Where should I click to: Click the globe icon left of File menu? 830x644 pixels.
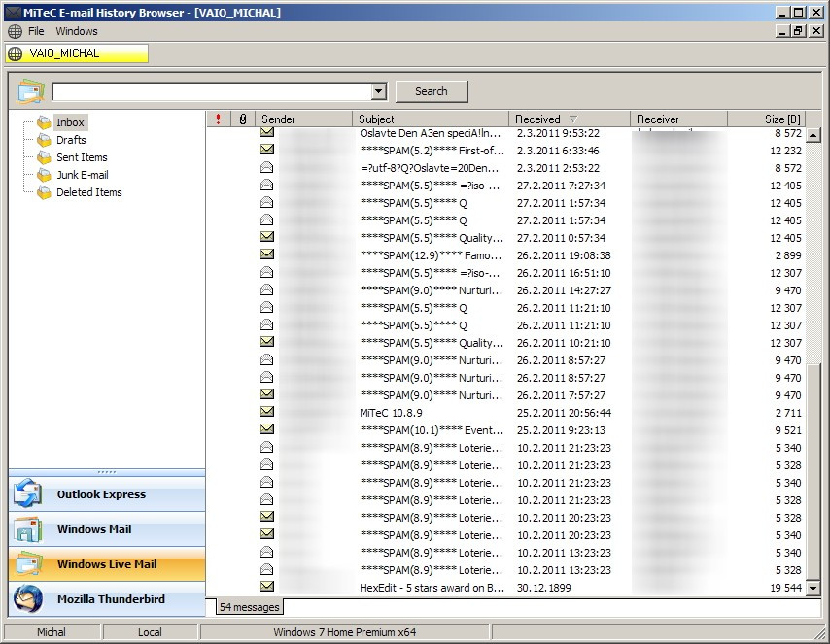pos(15,31)
